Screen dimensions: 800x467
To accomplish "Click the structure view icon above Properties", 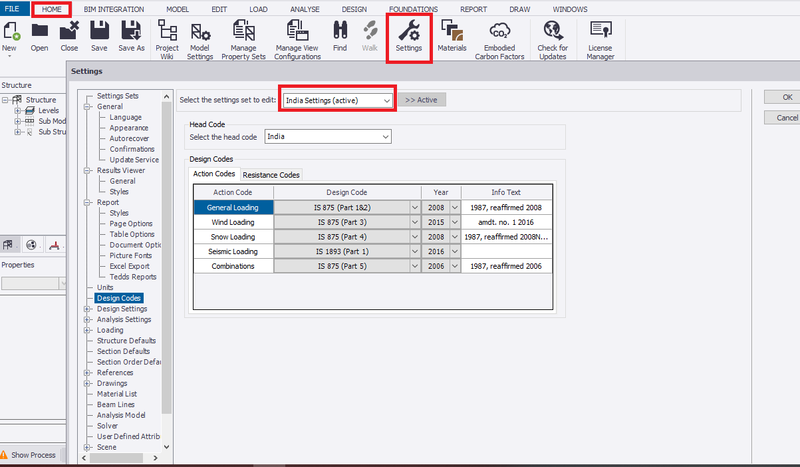I will pos(8,245).
